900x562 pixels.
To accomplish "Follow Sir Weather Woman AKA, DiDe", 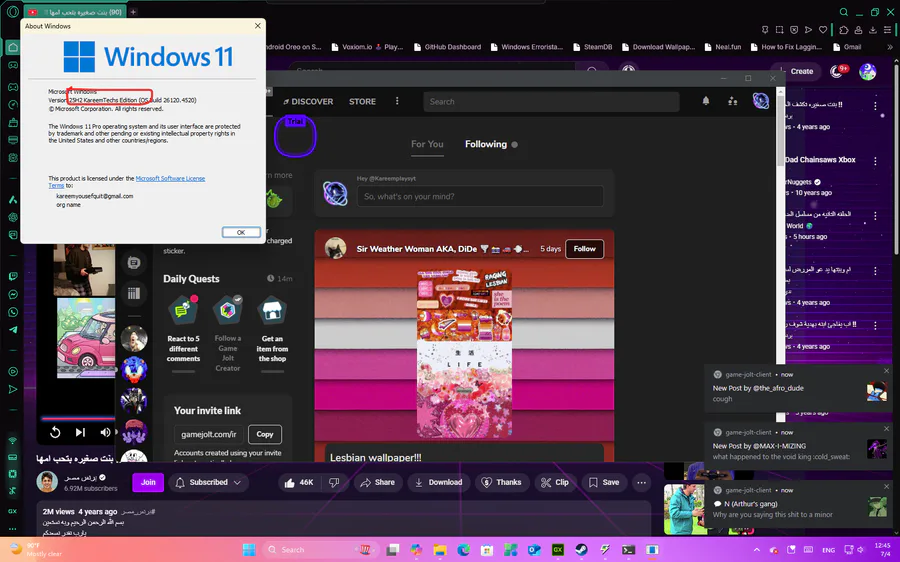I will click(x=584, y=249).
